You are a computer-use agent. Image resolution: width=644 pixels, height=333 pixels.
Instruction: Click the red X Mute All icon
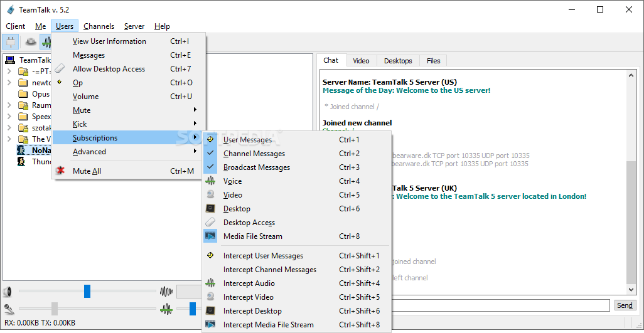[x=60, y=171]
